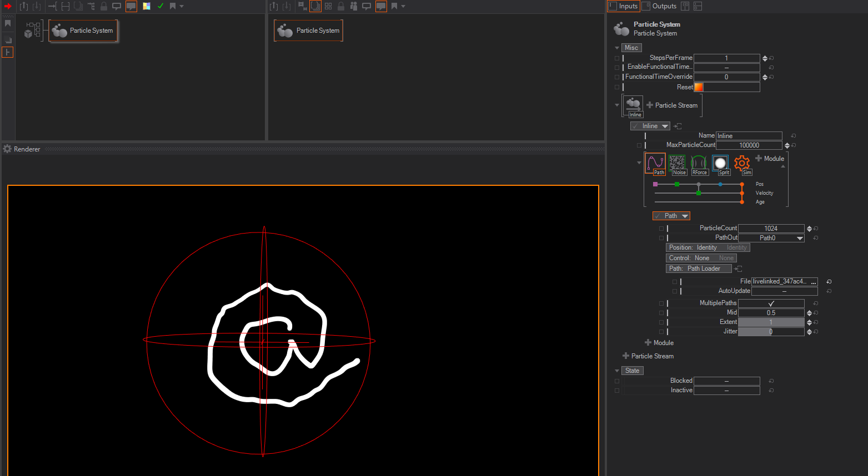Toggle the MultiplePaths checkbox
868x476 pixels.
click(x=771, y=303)
